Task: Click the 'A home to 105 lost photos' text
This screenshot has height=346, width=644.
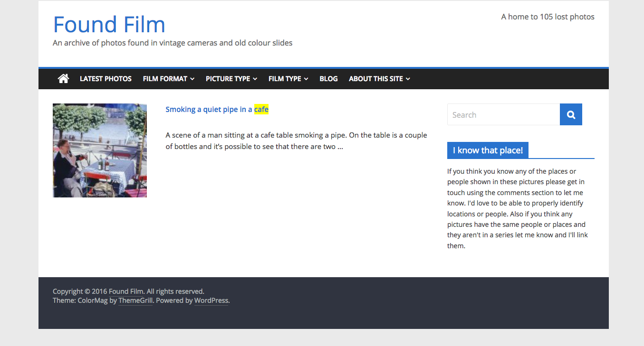Action: (x=548, y=17)
